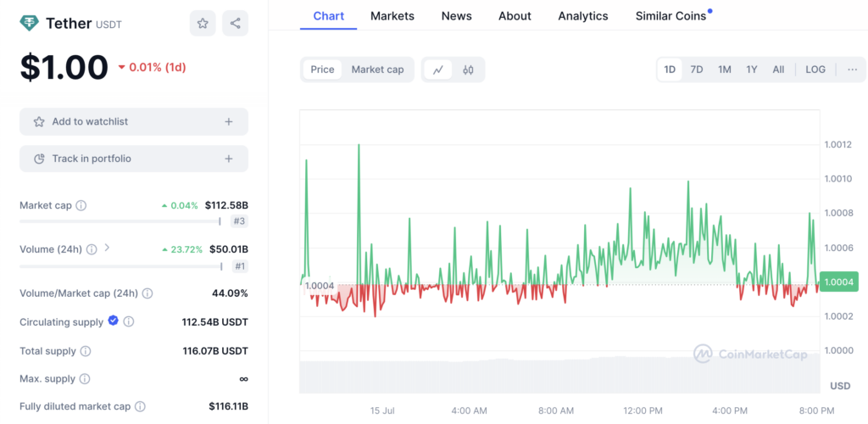Click the green 1.0004 current price label
The image size is (868, 424).
(x=840, y=283)
